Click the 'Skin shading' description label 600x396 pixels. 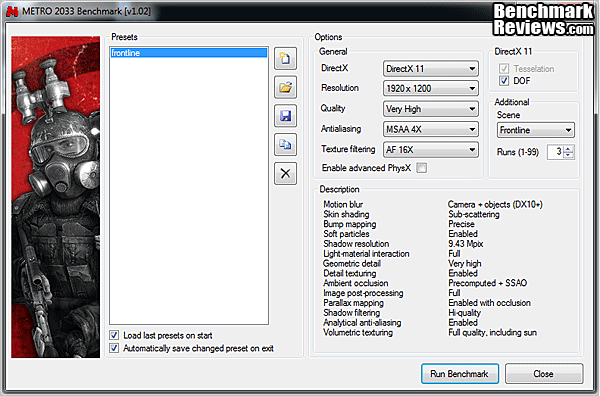point(346,214)
